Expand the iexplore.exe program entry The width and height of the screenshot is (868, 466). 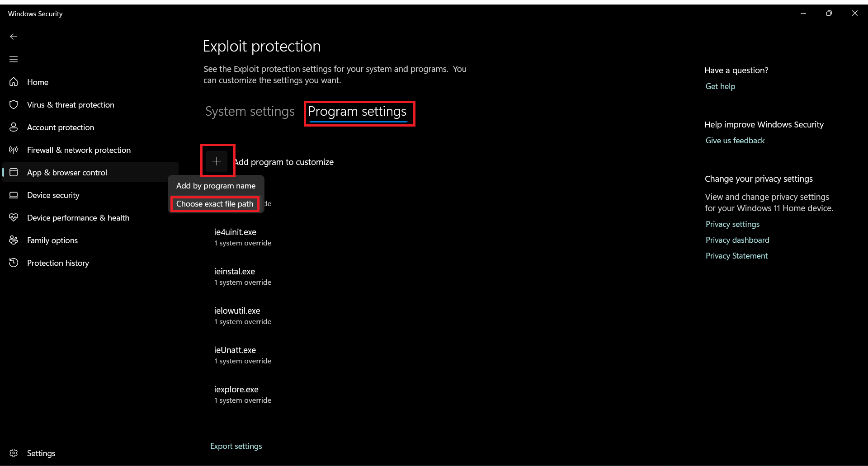[243, 394]
